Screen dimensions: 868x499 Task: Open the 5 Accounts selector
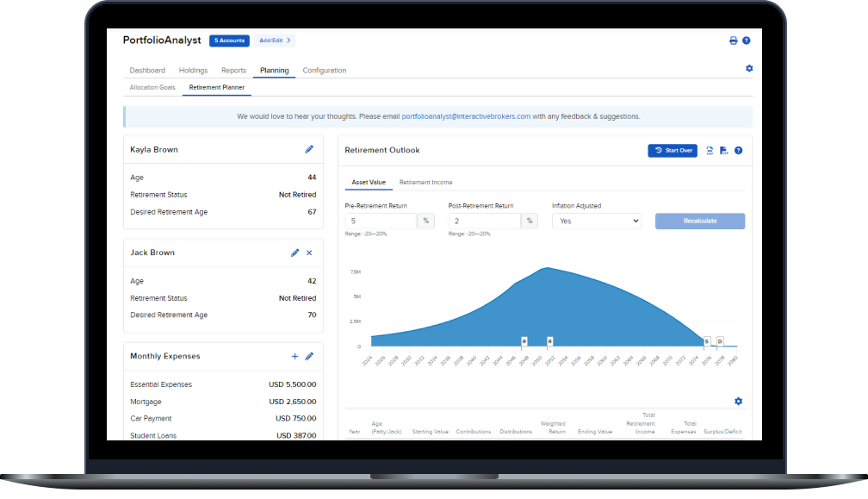(x=229, y=41)
